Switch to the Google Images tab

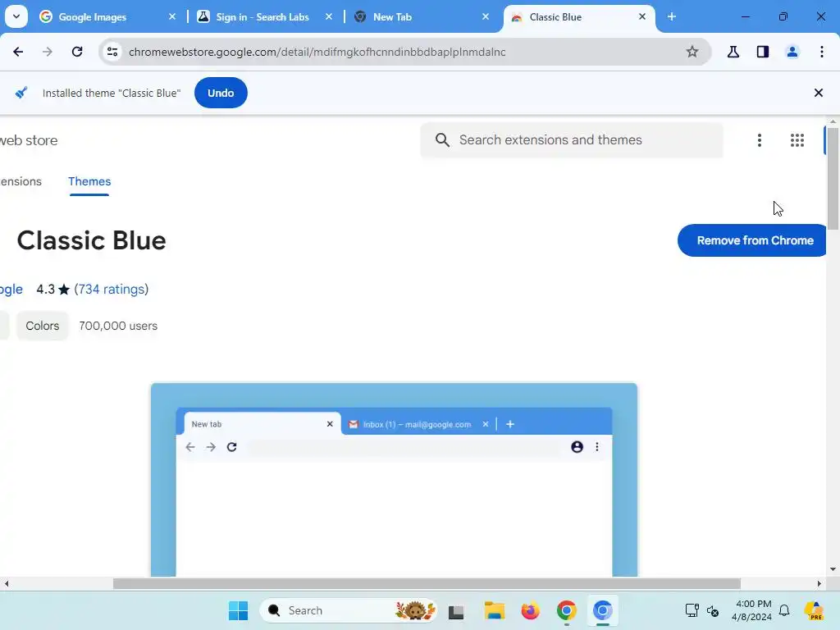point(92,17)
